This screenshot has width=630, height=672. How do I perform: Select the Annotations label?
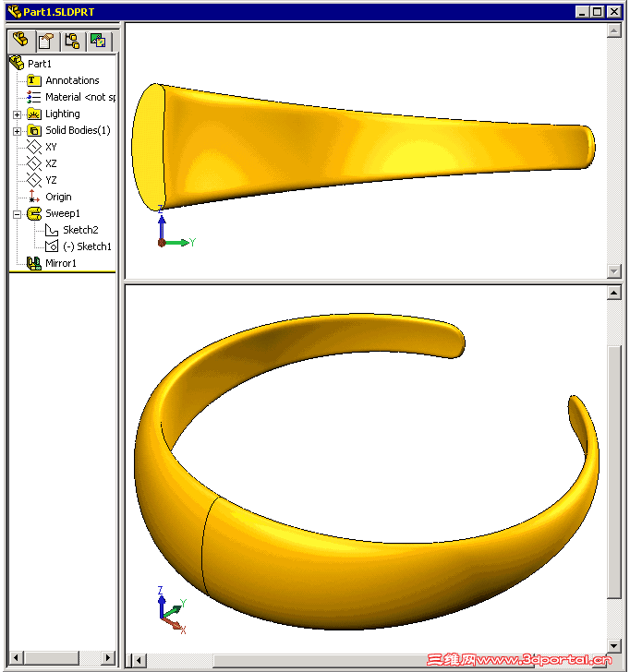pyautogui.click(x=72, y=80)
